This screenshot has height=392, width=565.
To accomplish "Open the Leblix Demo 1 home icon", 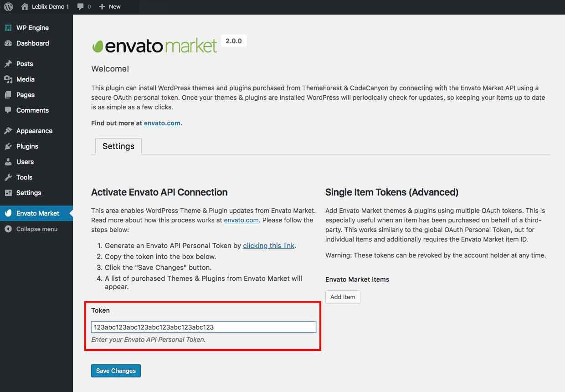I will 25,6.
